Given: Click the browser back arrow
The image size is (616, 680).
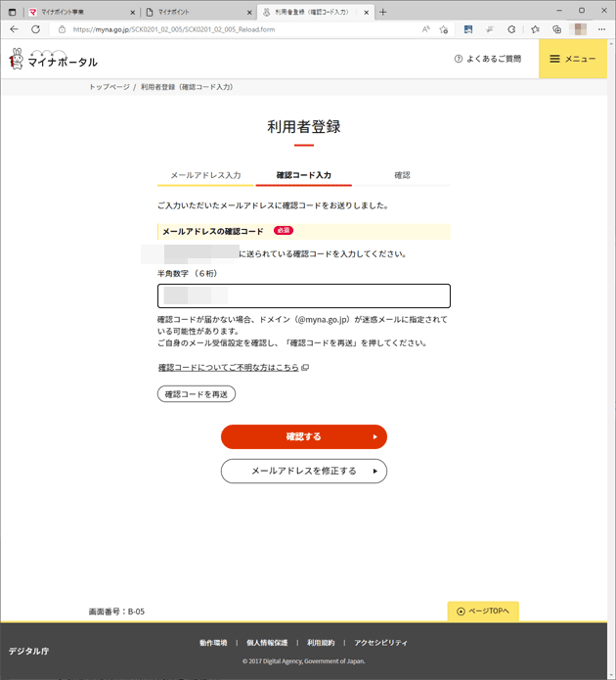Looking at the screenshot, I should point(14,29).
